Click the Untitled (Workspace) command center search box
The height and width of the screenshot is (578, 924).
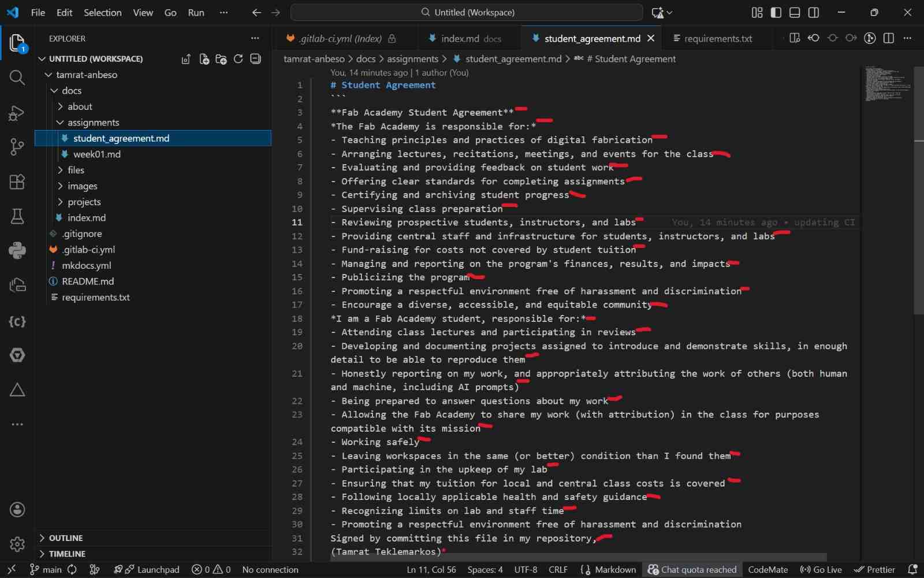click(467, 12)
